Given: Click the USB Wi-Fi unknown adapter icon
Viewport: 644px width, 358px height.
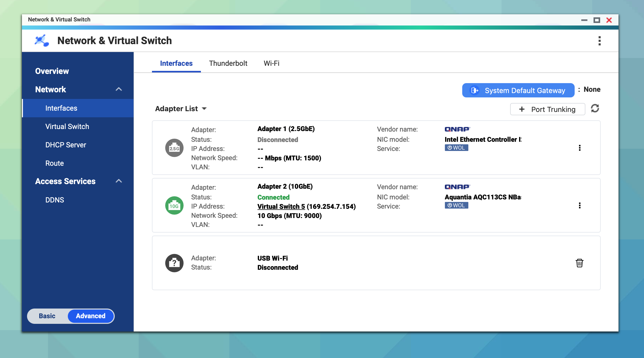Looking at the screenshot, I should (174, 263).
